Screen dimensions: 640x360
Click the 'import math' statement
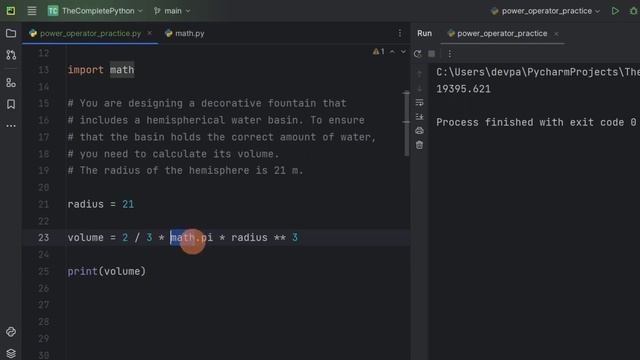coord(101,70)
